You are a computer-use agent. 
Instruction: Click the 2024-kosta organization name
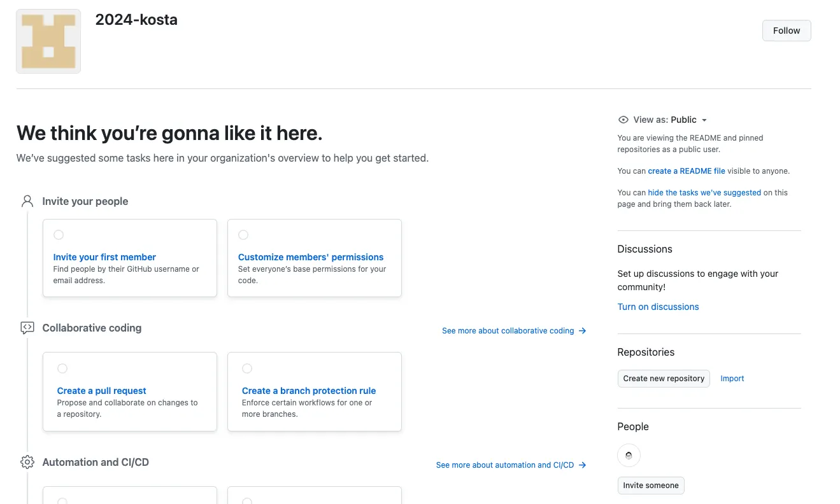point(136,20)
